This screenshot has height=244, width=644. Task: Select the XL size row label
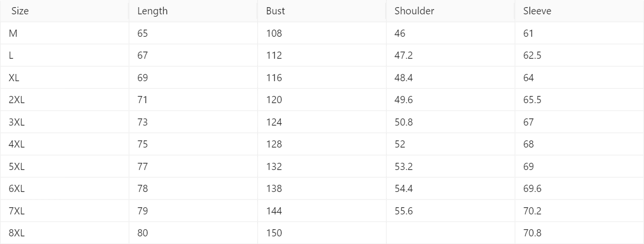click(64, 78)
